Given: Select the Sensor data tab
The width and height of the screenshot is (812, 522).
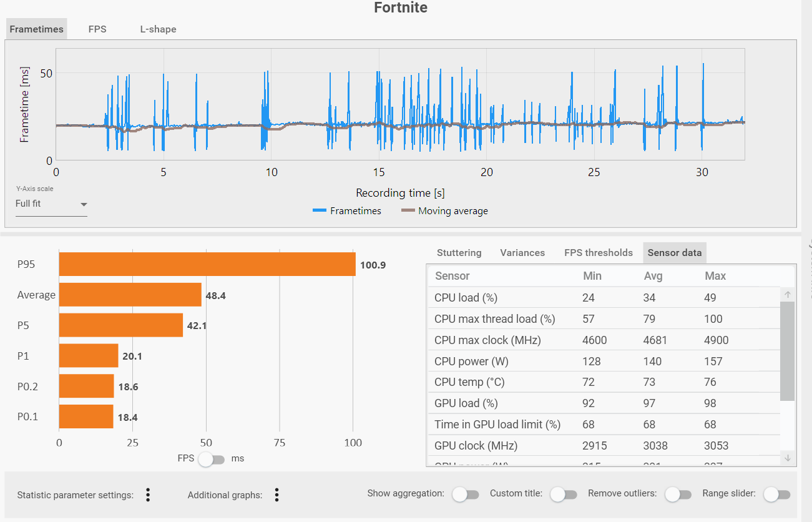Looking at the screenshot, I should [675, 253].
